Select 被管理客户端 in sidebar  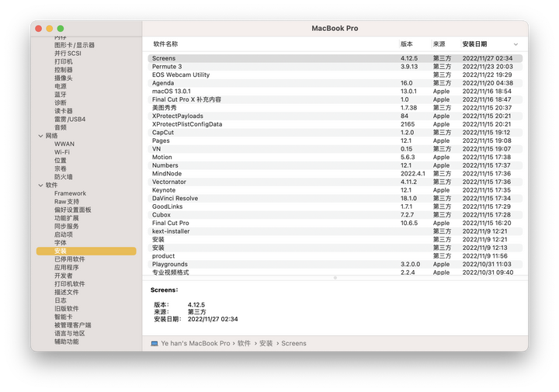point(73,325)
